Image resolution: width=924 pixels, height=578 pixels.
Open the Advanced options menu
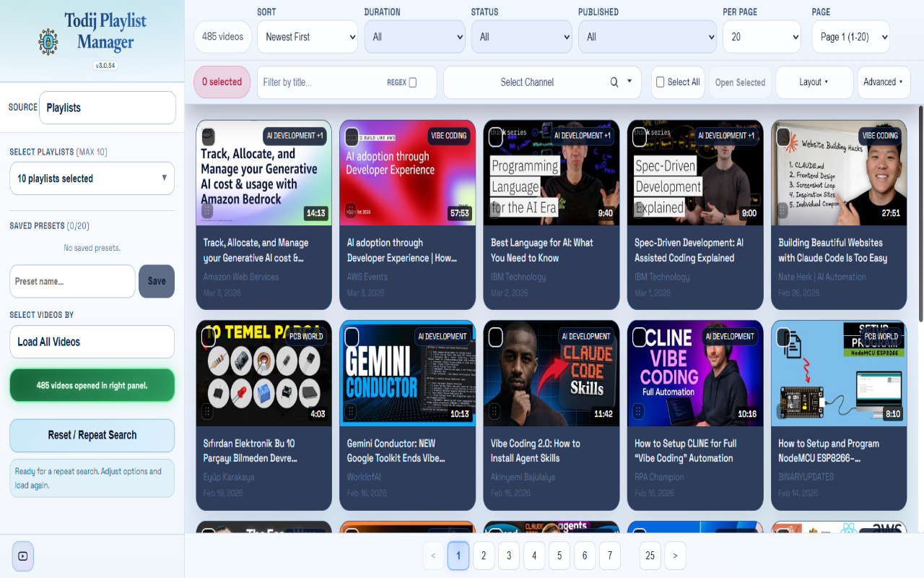pyautogui.click(x=884, y=82)
